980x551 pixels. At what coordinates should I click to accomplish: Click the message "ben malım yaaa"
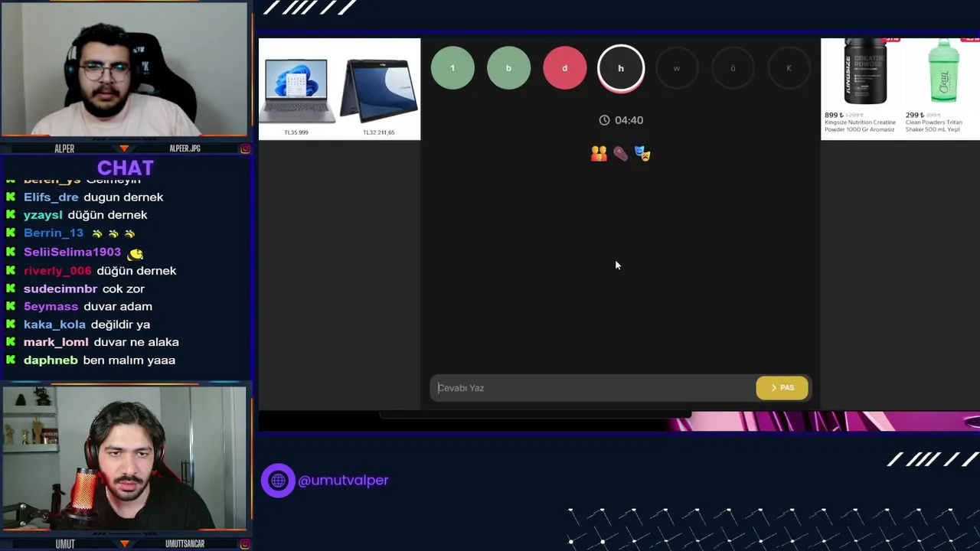(x=129, y=360)
